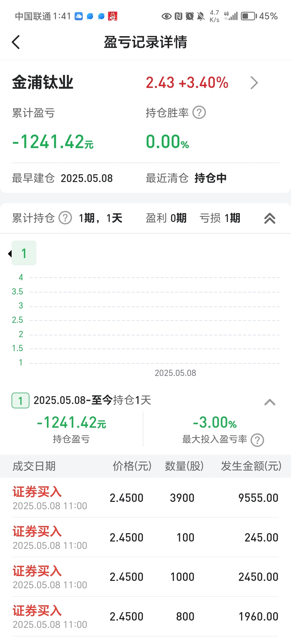Tap 1期，1天 holding duration

point(101,218)
